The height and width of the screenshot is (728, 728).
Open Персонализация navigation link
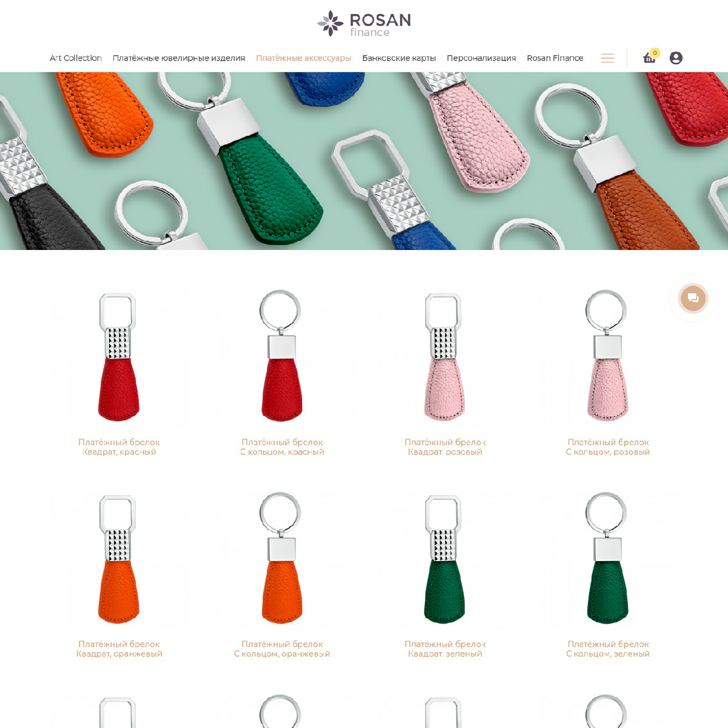(x=481, y=58)
